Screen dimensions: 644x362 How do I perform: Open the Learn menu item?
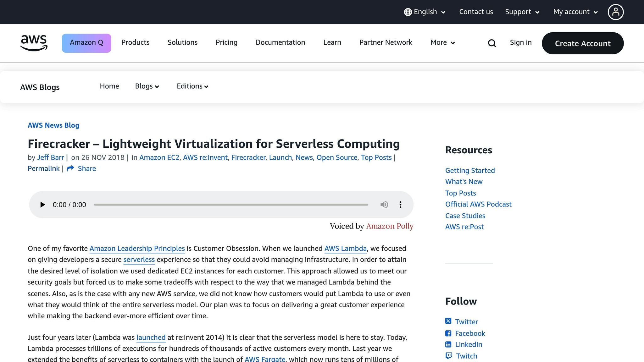(332, 42)
